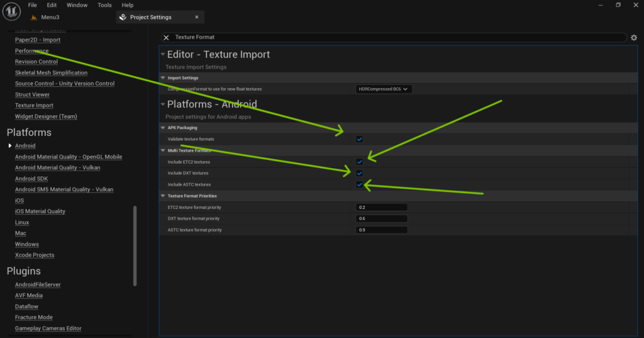This screenshot has height=338, width=644.
Task: Open iOS platform settings
Action: point(19,200)
